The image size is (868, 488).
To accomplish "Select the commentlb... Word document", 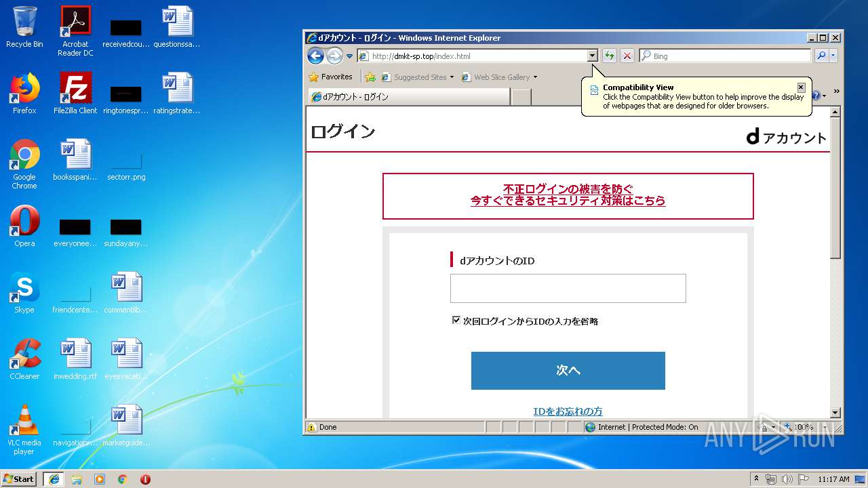I will point(126,293).
